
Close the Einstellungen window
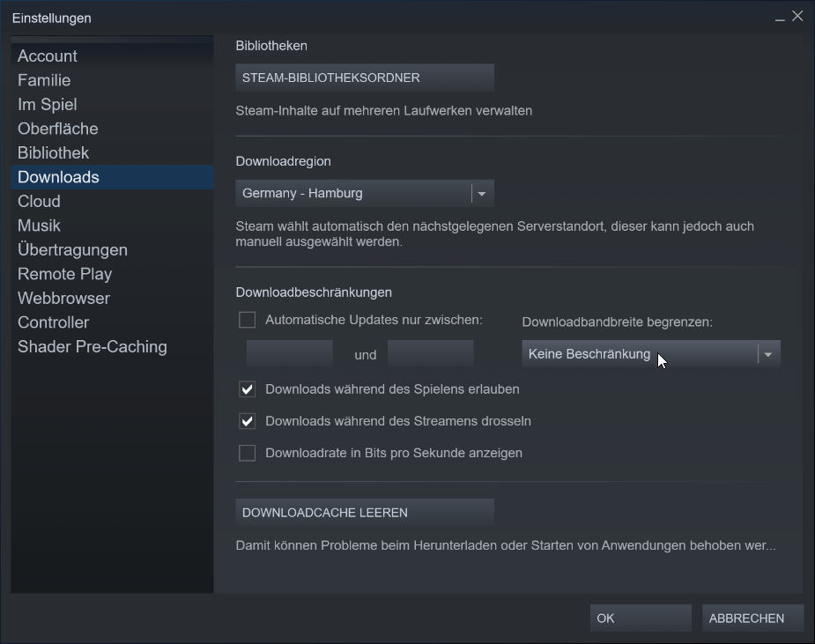click(x=797, y=16)
